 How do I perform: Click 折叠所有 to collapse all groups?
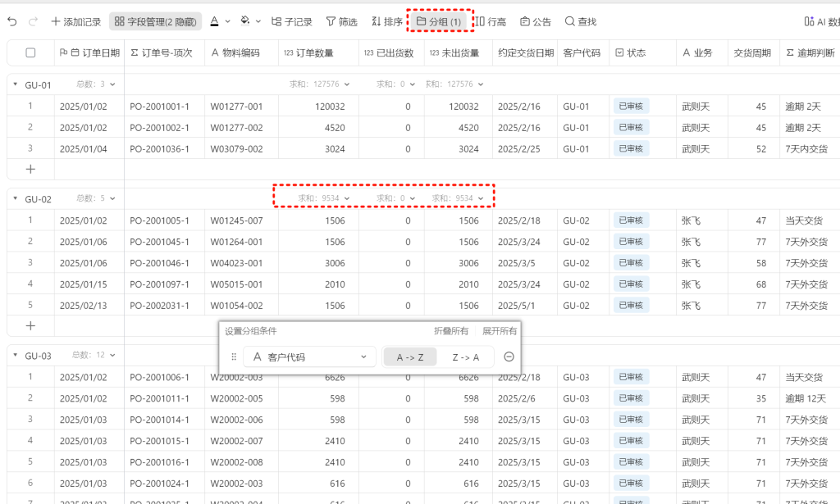[451, 330]
